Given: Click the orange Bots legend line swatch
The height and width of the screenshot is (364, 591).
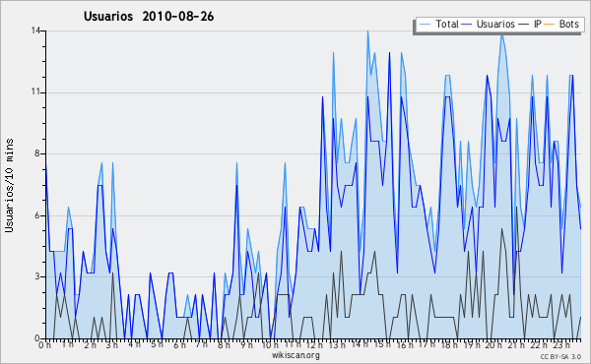Looking at the screenshot, I should pyautogui.click(x=550, y=25).
